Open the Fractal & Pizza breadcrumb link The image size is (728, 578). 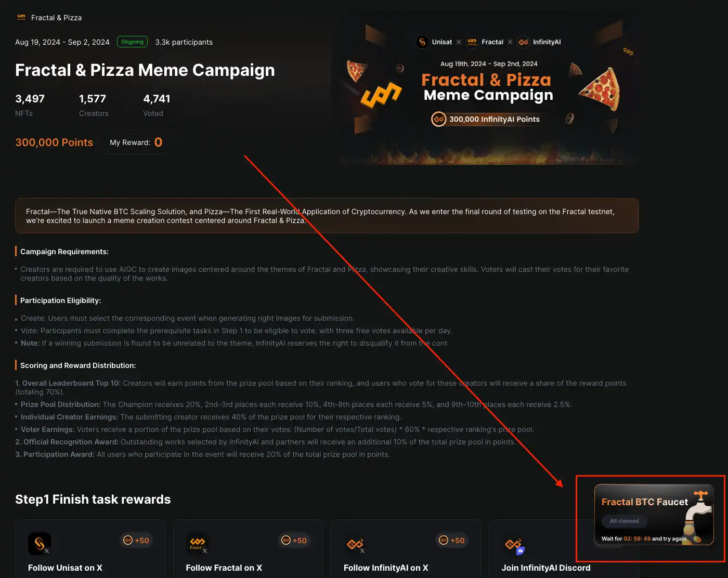56,18
